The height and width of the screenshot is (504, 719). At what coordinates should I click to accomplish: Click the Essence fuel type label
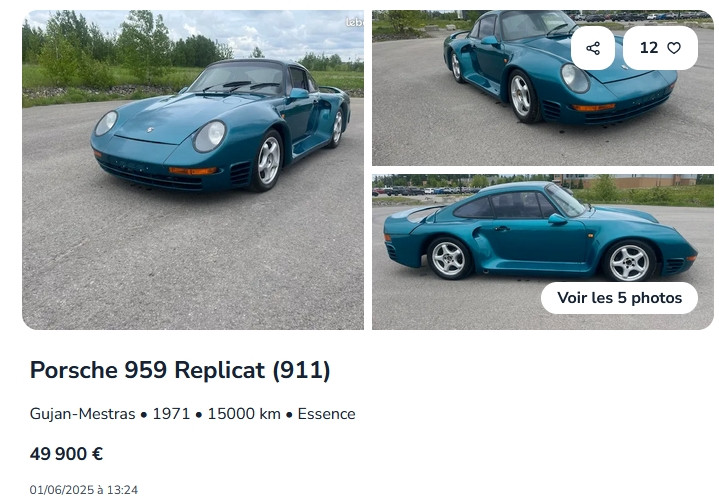click(326, 414)
